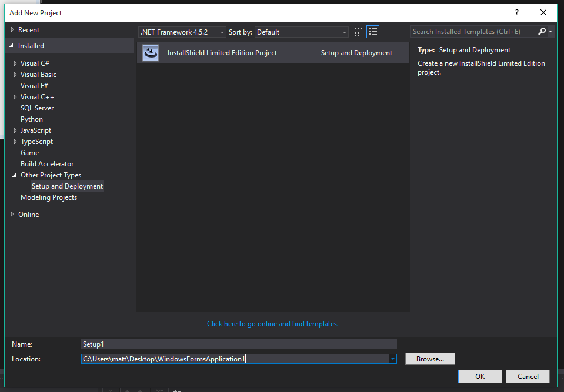Click the InstallShield project template icon
This screenshot has width=564, height=392.
pos(151,53)
